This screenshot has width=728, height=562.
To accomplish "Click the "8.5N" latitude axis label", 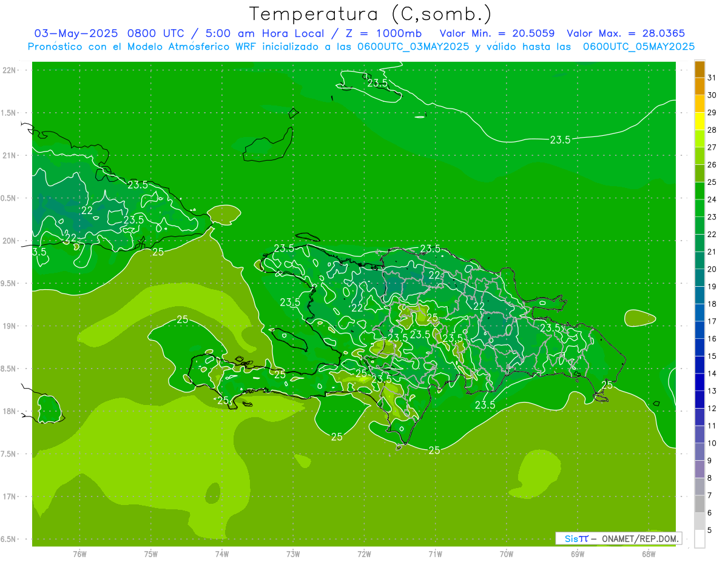I will point(9,369).
